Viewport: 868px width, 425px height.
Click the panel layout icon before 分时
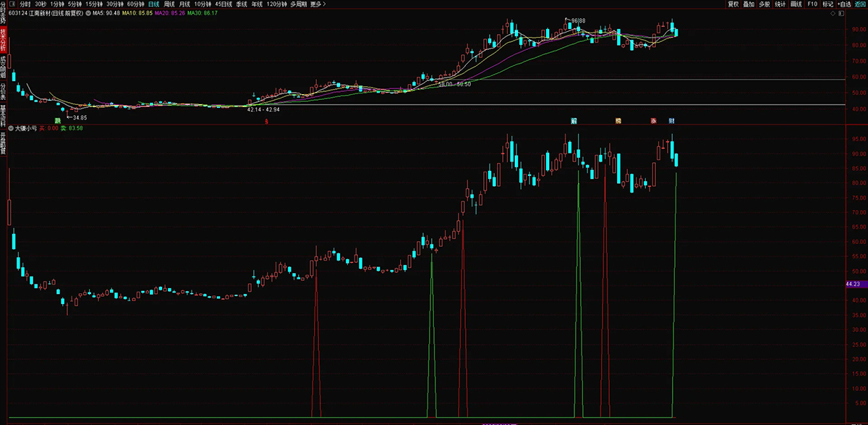pos(13,4)
